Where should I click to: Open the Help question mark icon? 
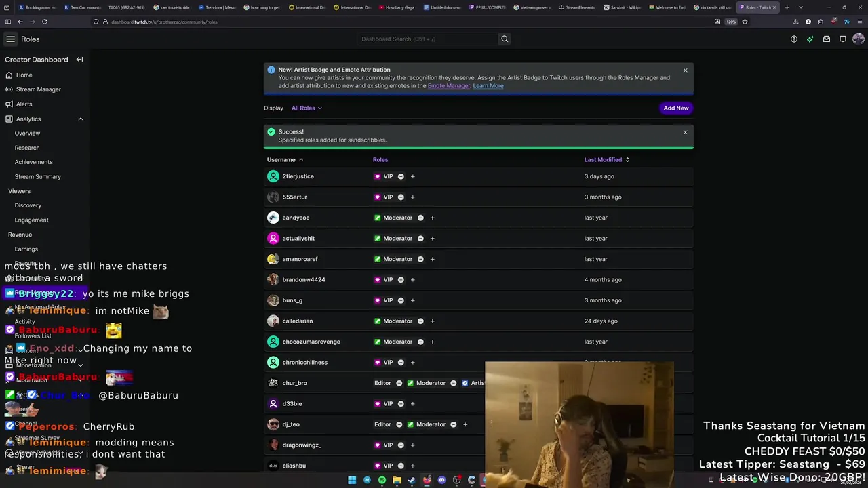794,39
